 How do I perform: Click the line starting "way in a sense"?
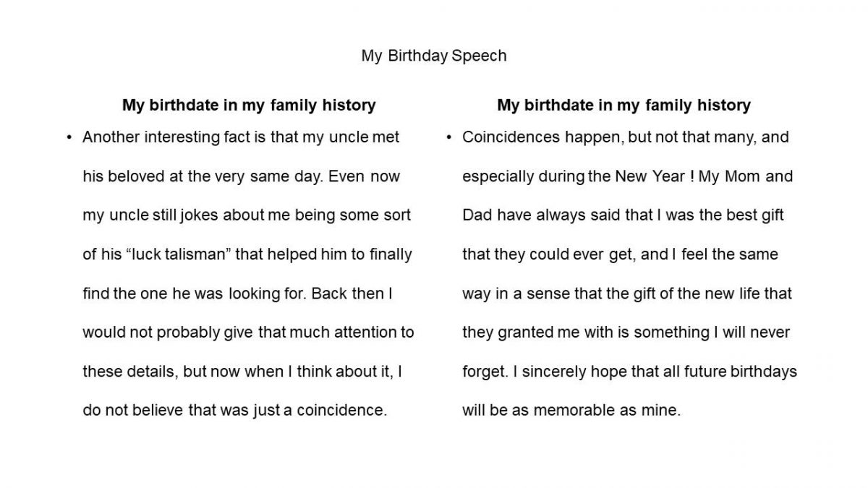pyautogui.click(x=626, y=294)
